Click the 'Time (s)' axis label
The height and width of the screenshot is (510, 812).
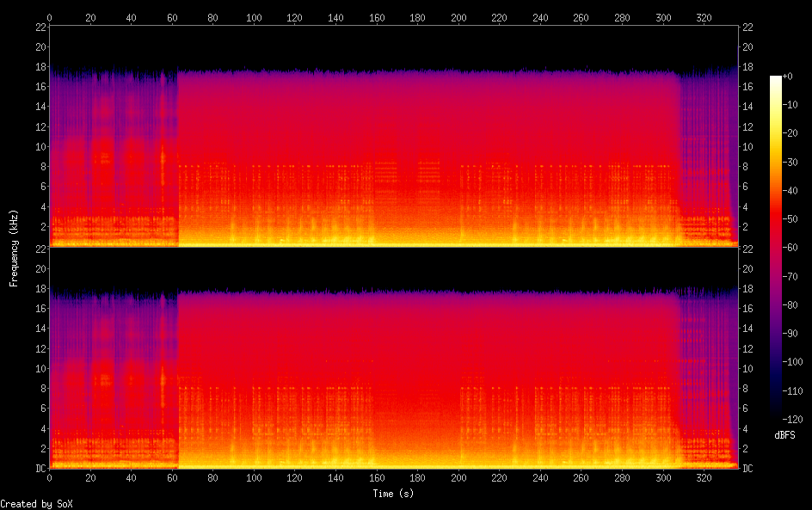tap(394, 494)
